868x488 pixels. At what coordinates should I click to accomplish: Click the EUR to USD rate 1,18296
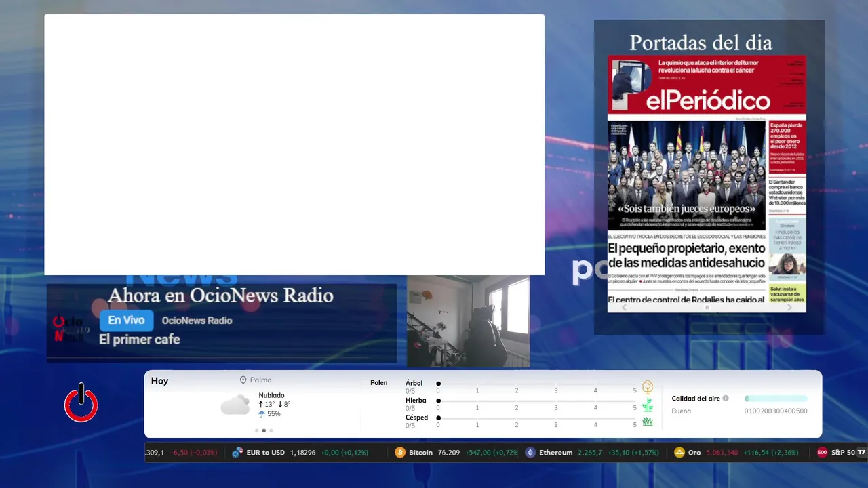point(302,453)
